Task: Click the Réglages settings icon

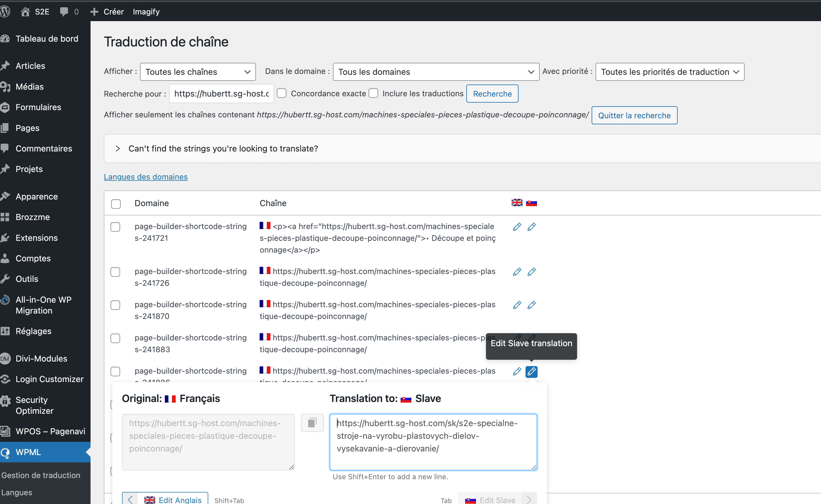Action: click(5, 331)
